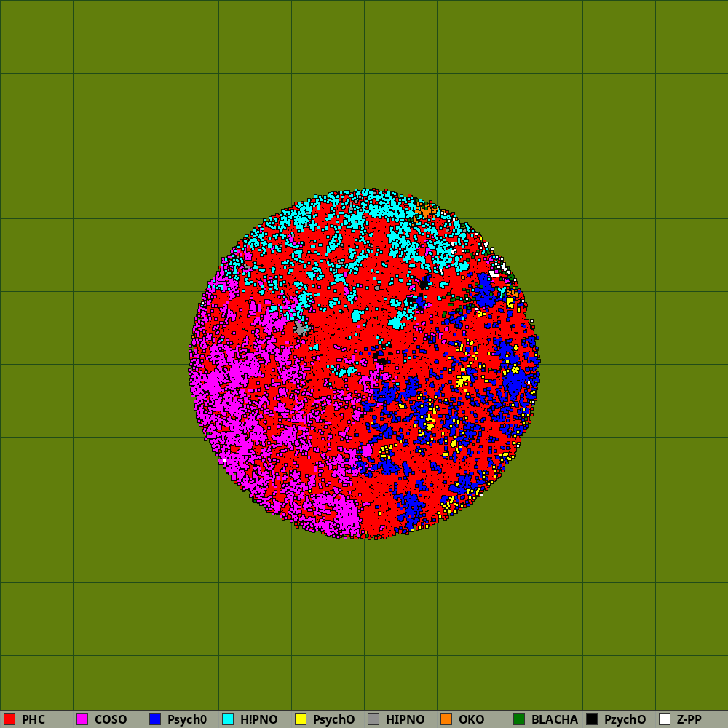Click the red PHC legend swatch

coord(9,719)
